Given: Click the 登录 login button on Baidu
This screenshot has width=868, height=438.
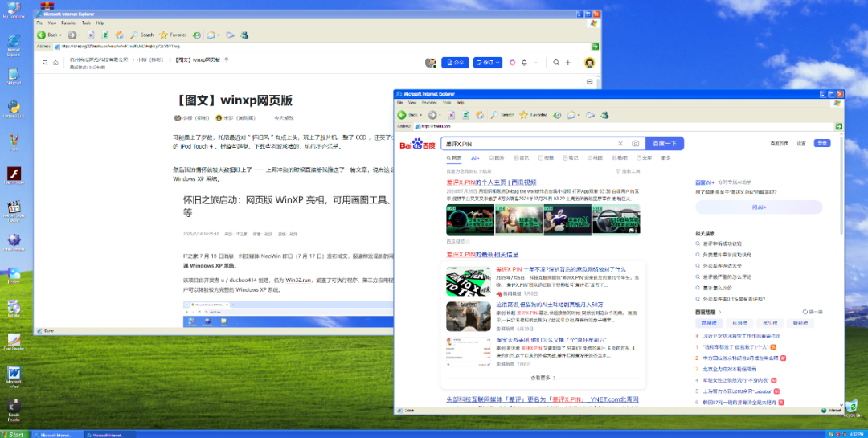Looking at the screenshot, I should (x=822, y=143).
